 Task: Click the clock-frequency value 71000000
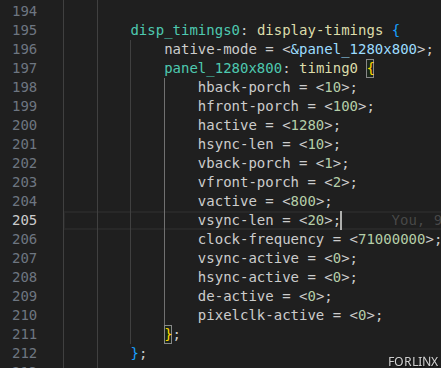click(x=391, y=239)
